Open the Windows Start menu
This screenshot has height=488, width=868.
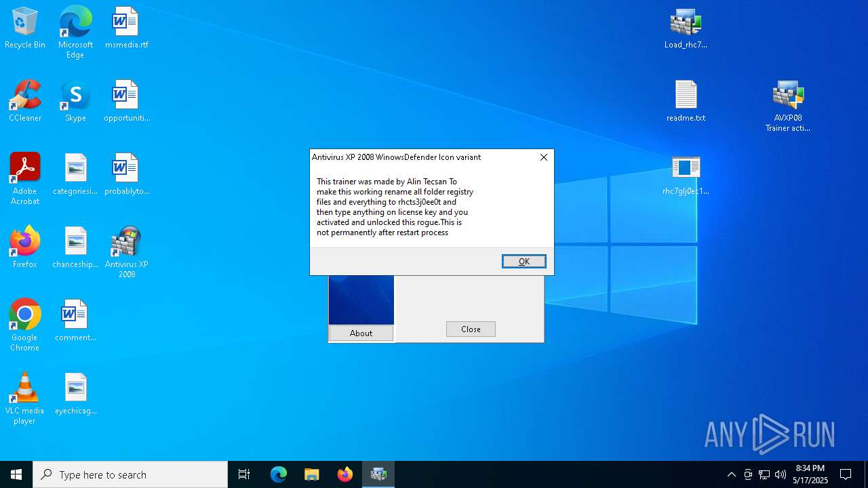point(16,474)
